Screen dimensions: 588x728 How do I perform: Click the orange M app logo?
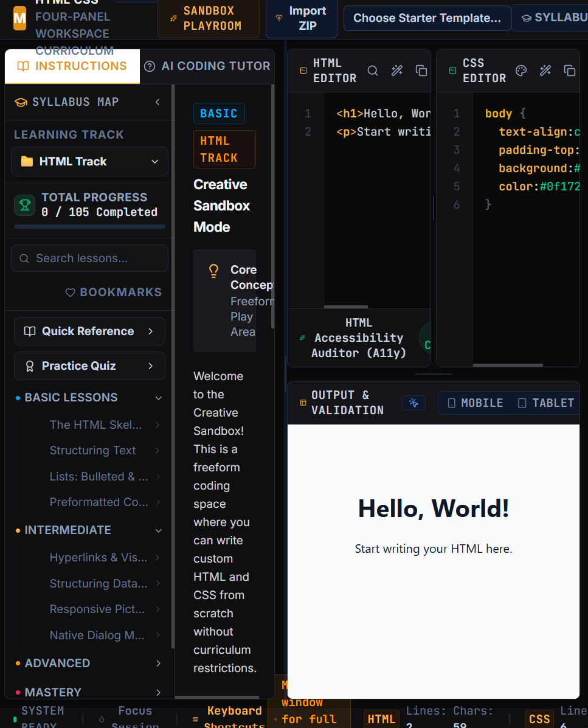(20, 18)
